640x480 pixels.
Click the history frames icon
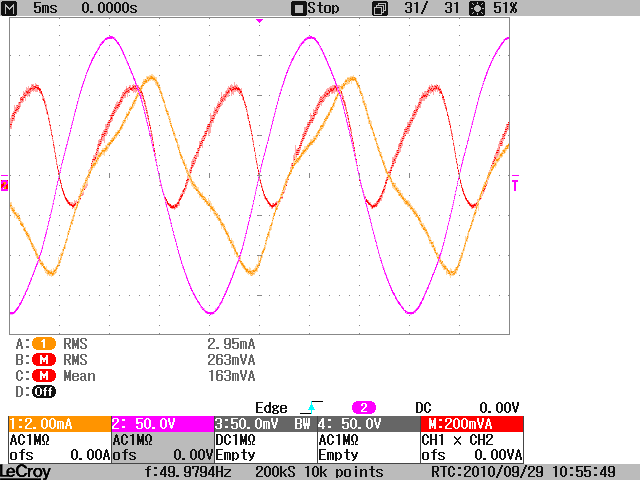(380, 9)
